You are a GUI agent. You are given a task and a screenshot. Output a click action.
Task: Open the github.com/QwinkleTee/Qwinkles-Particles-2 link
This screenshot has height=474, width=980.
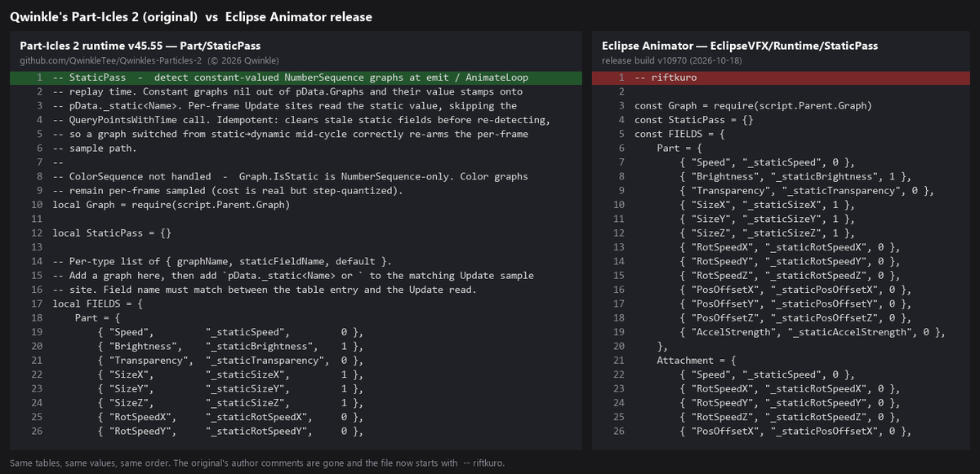[x=110, y=60]
